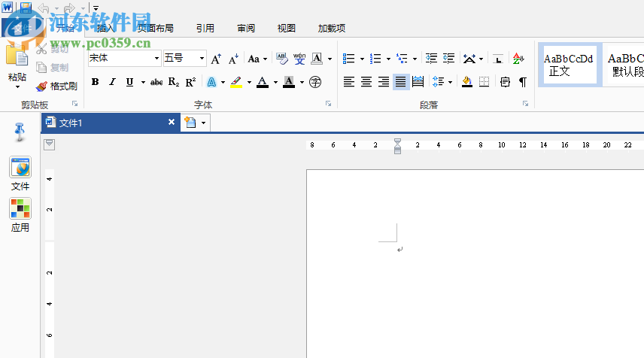Screen dimensions: 644x358
Task: Open the 页面布局 ribbon tab
Action: [x=155, y=29]
